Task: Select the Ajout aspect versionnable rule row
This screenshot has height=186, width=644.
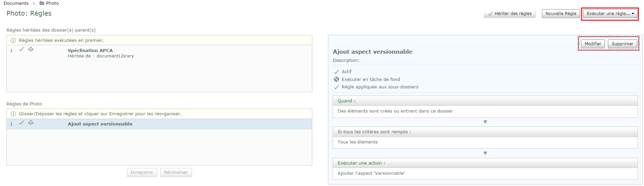Action: tap(159, 124)
